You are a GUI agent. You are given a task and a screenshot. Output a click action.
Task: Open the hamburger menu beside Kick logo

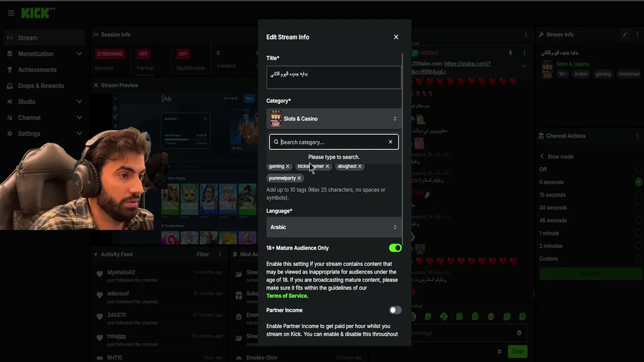(x=11, y=13)
